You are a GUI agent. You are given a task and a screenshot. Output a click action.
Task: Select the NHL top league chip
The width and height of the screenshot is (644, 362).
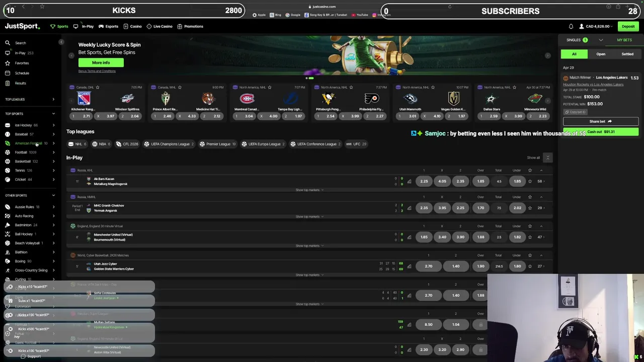click(76, 144)
